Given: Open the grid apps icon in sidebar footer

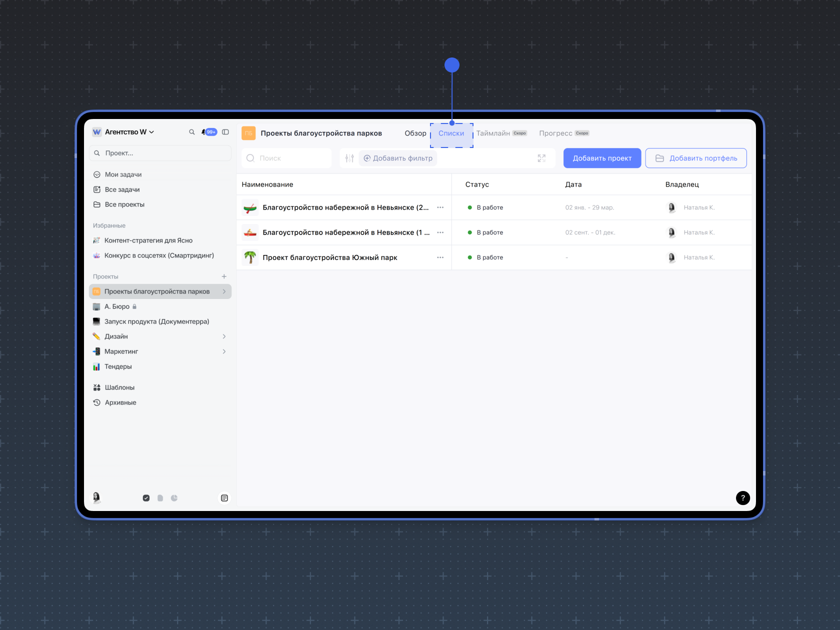Looking at the screenshot, I should pos(224,498).
